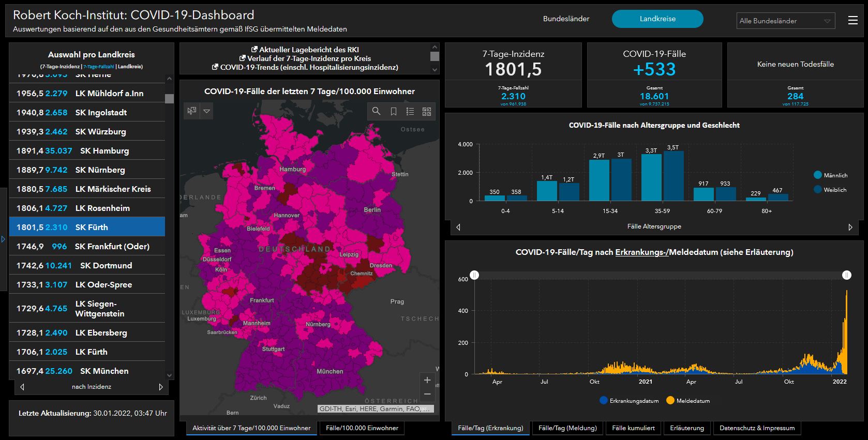The image size is (868, 440).
Task: Switch to Bundesländer view
Action: coord(566,19)
